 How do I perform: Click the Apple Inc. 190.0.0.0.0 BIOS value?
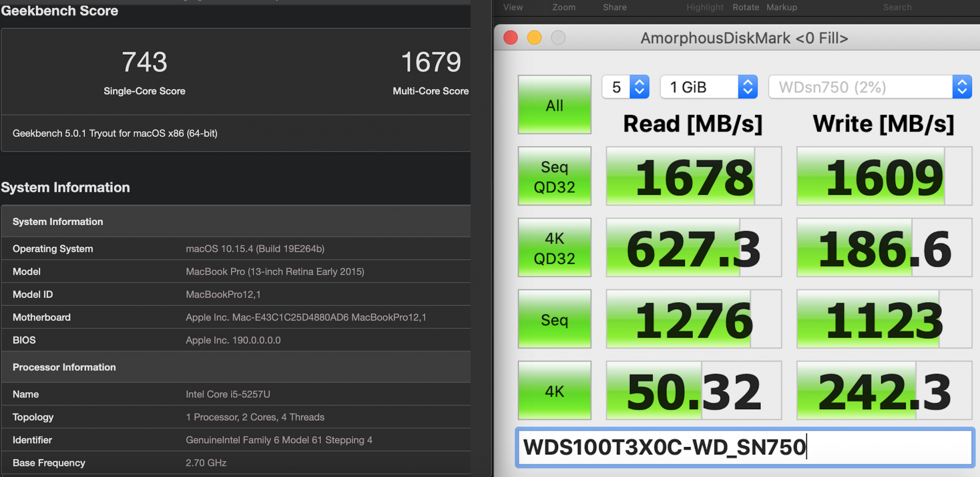[233, 340]
